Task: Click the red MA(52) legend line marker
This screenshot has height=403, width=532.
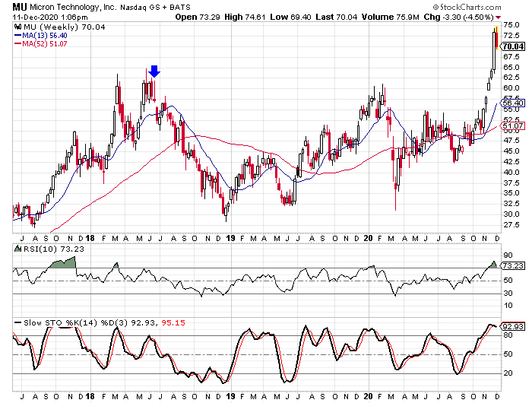Action: point(16,43)
